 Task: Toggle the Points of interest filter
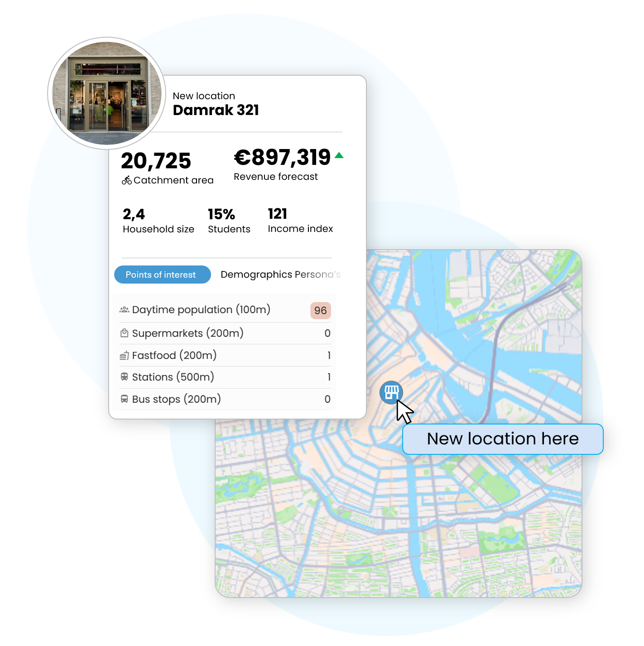pos(162,275)
